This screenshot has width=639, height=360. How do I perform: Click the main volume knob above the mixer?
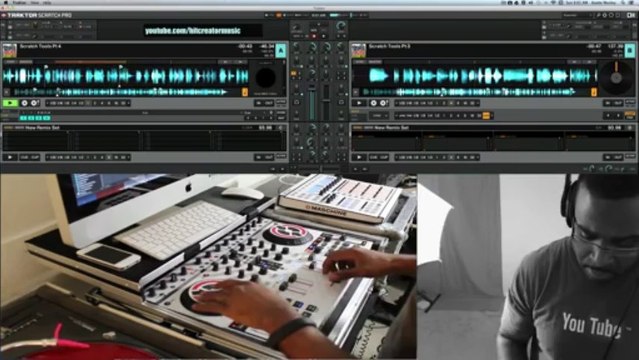(x=341, y=26)
